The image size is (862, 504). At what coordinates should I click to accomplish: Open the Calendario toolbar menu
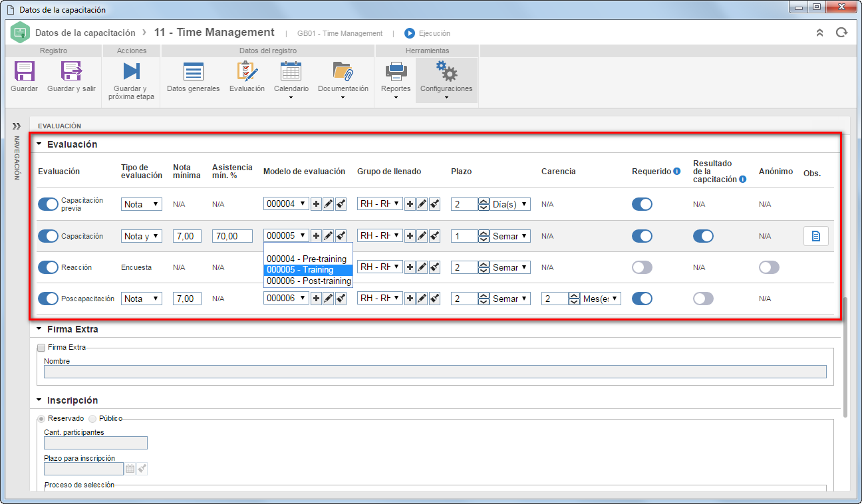[291, 71]
